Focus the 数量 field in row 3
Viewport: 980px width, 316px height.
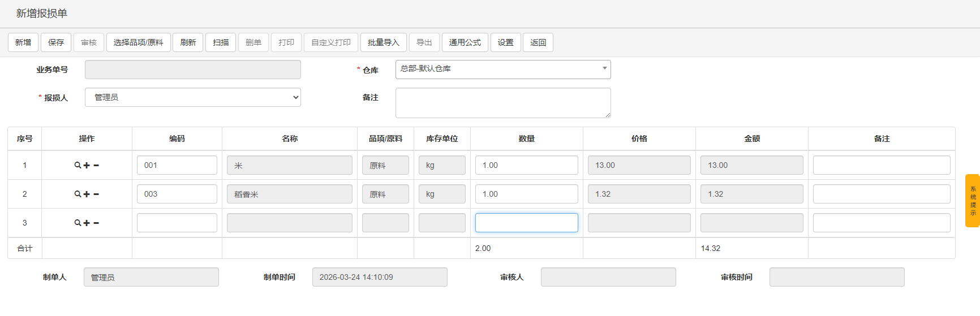tap(526, 223)
